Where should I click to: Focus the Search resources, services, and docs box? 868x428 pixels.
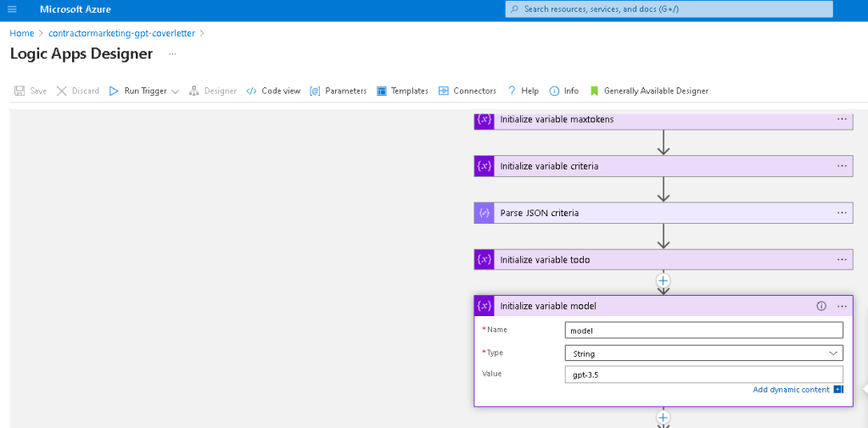click(x=669, y=9)
